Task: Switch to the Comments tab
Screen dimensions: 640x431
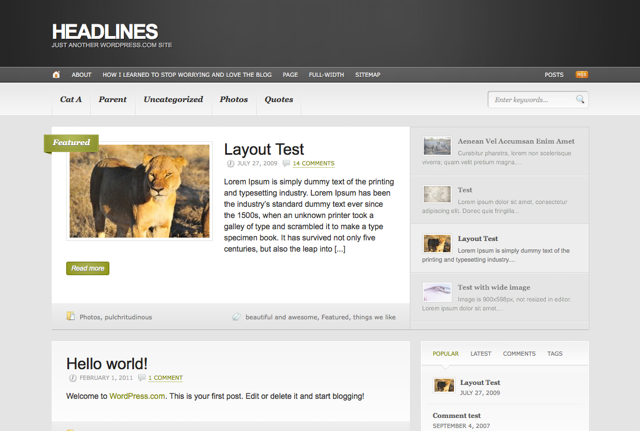Action: point(518,353)
